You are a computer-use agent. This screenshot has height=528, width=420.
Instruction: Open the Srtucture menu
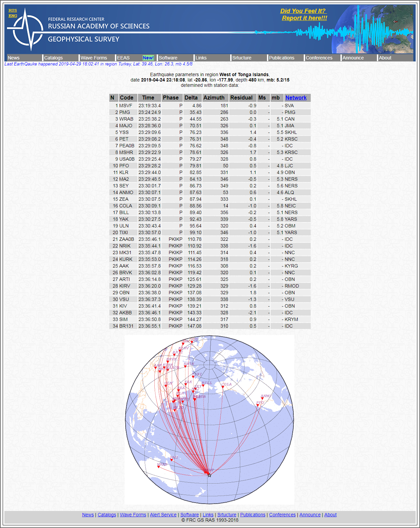[242, 58]
